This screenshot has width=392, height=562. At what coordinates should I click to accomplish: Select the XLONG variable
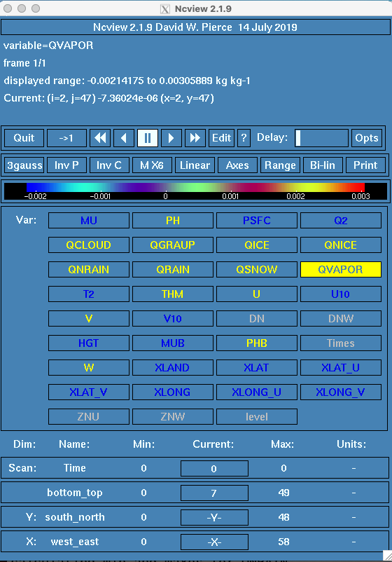click(173, 392)
